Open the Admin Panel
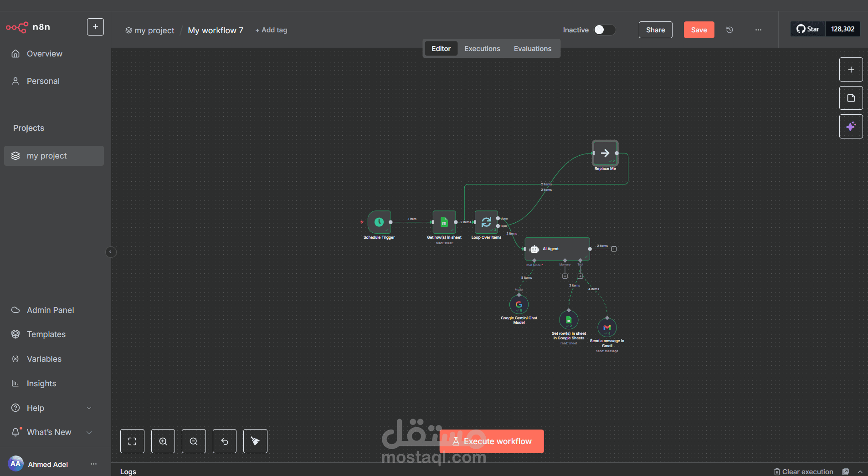This screenshot has height=476, width=868. coord(54,310)
